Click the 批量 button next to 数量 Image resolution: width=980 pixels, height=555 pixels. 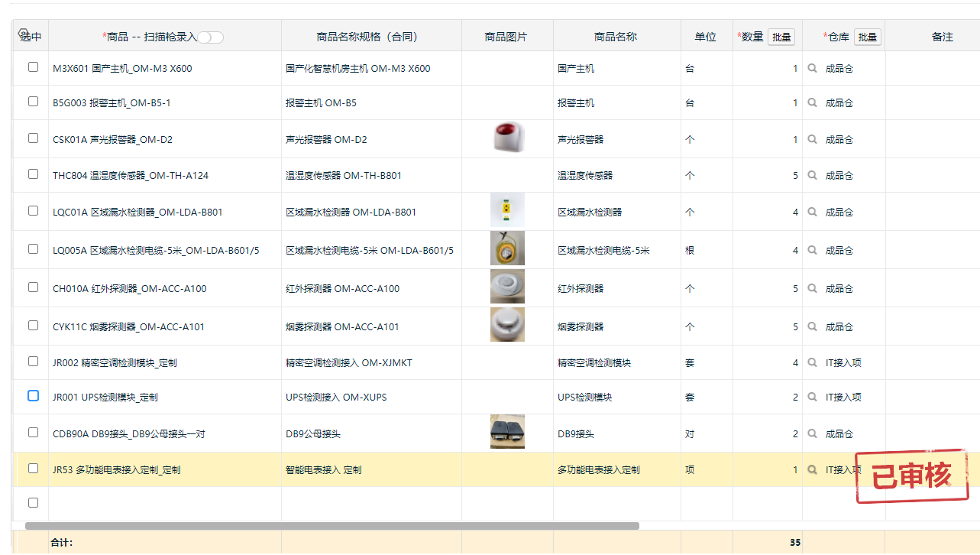point(781,37)
